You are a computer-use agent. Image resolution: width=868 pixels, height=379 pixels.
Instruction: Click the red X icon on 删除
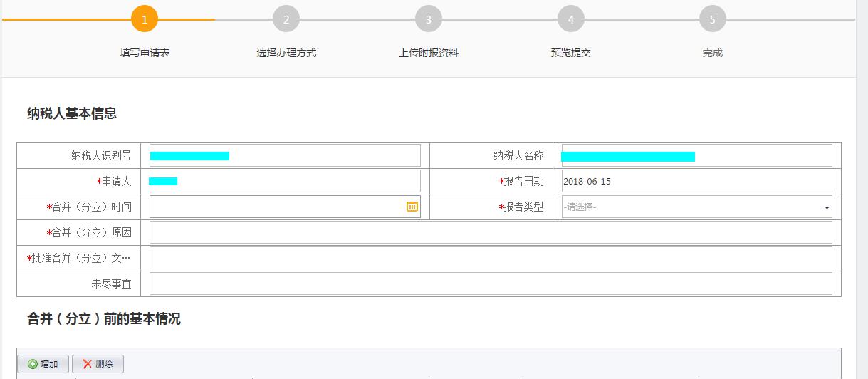[87, 364]
